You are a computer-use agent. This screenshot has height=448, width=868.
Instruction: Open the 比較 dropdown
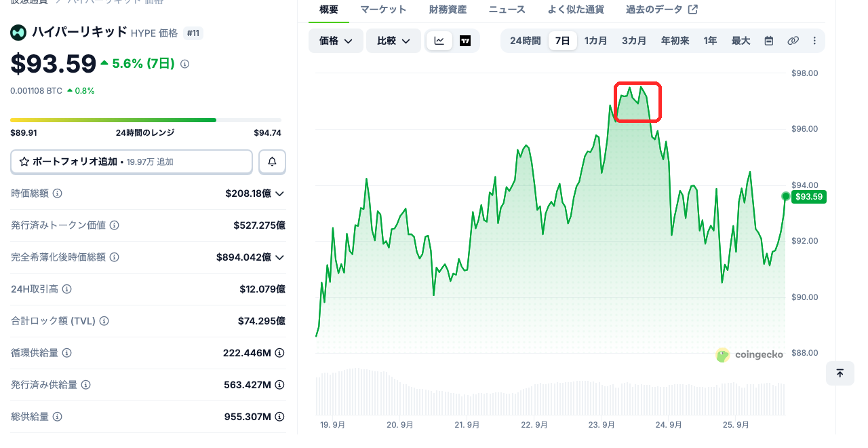[394, 41]
